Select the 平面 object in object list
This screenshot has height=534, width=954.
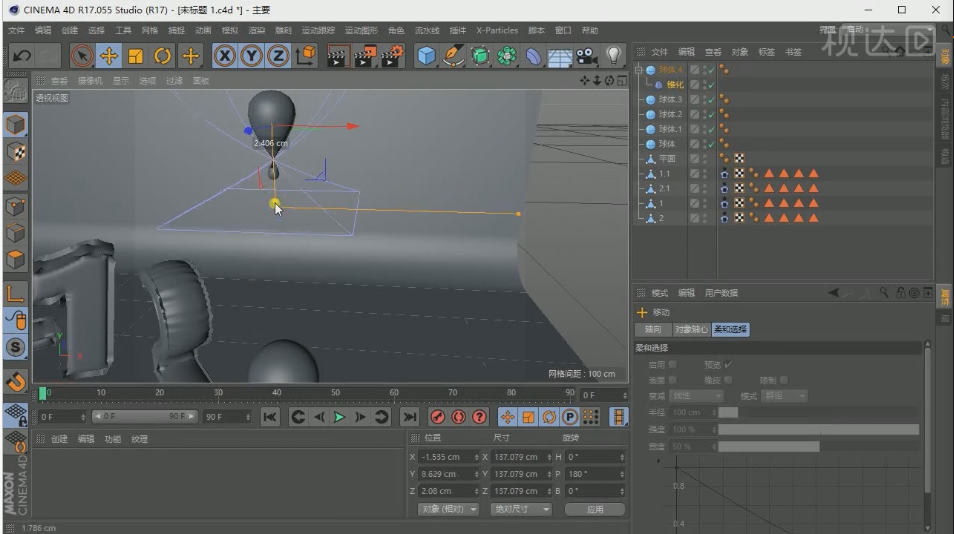(x=667, y=158)
